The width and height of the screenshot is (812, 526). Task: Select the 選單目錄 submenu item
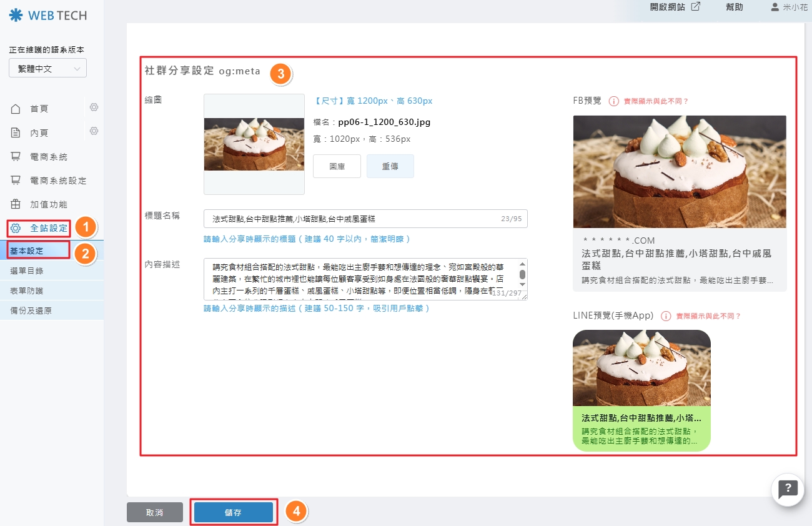pyautogui.click(x=27, y=271)
